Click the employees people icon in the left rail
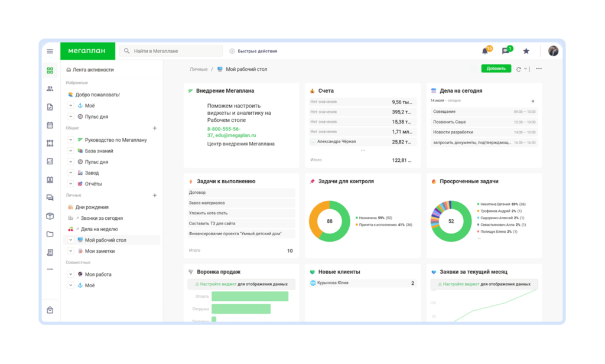Image resolution: width=605 pixels, height=364 pixels. pos(50,89)
